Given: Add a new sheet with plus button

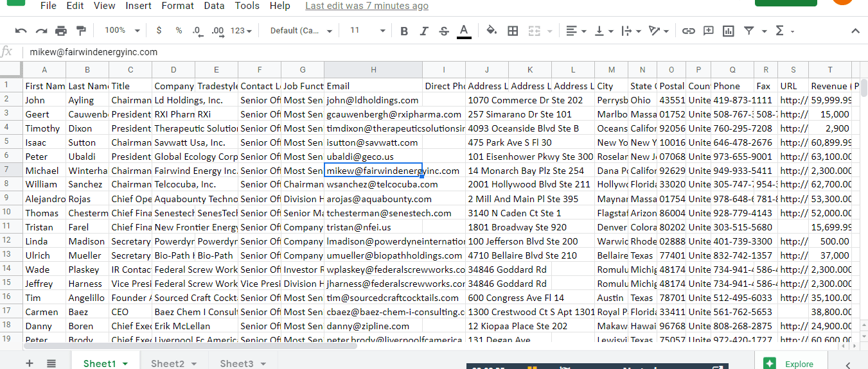Looking at the screenshot, I should coord(29,363).
